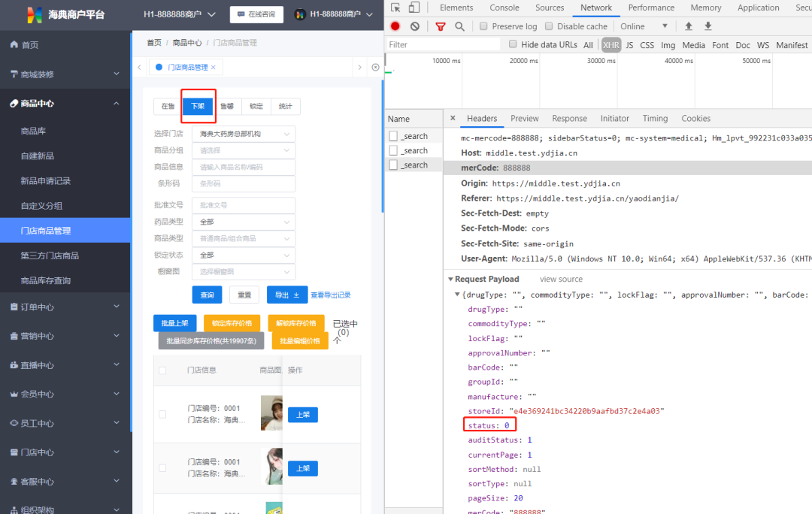Collapse the Request Payload section triangle
812x514 pixels.
click(450, 279)
